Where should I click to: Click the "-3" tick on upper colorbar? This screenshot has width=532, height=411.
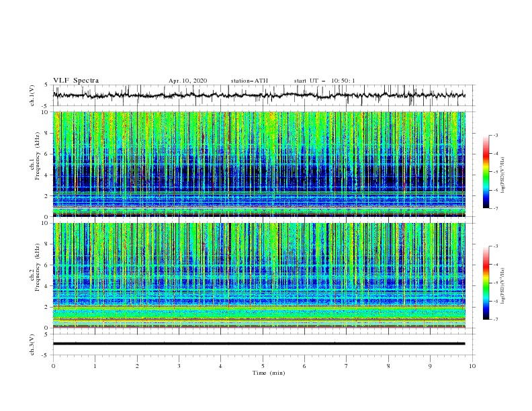(495, 135)
